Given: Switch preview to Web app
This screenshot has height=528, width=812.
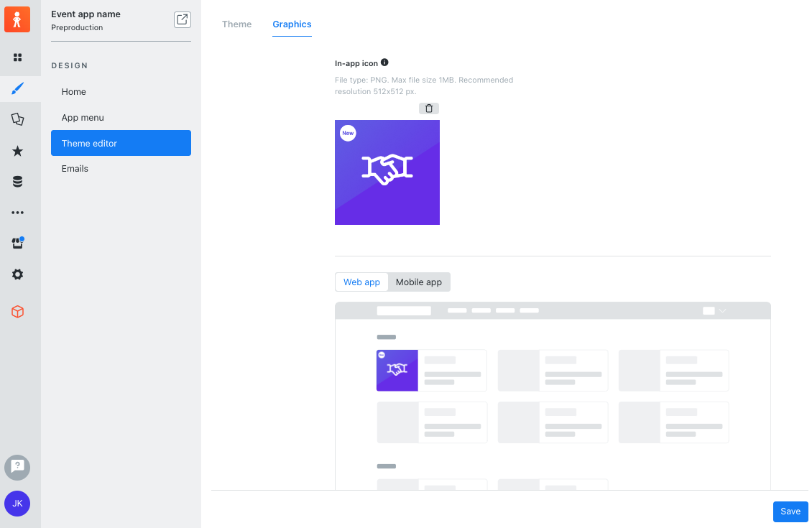Looking at the screenshot, I should tap(362, 282).
